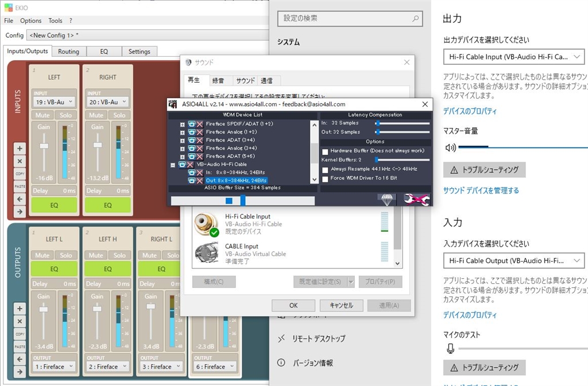The height and width of the screenshot is (386, 588).
Task: Click Hi-Fi Cable Input RCA device icon
Action: click(206, 224)
